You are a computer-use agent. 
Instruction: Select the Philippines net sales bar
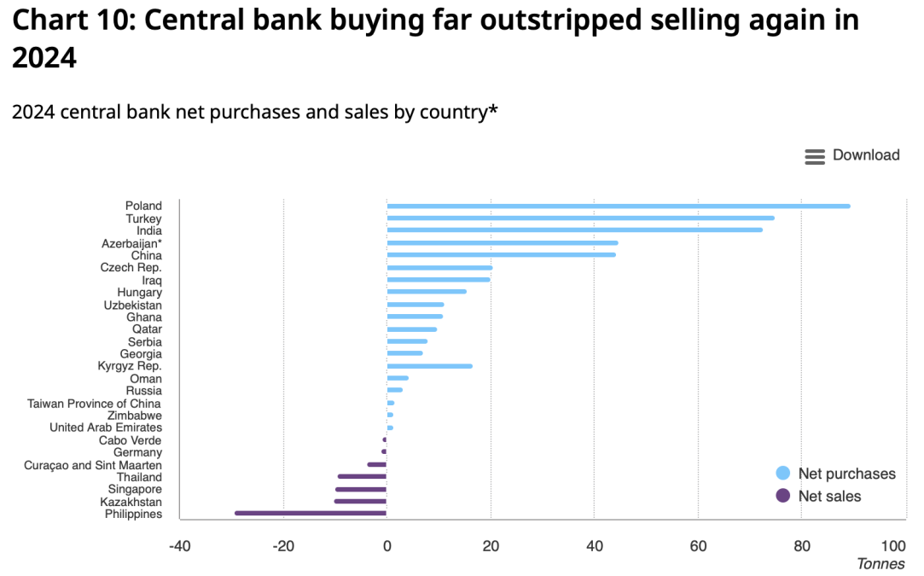point(311,514)
